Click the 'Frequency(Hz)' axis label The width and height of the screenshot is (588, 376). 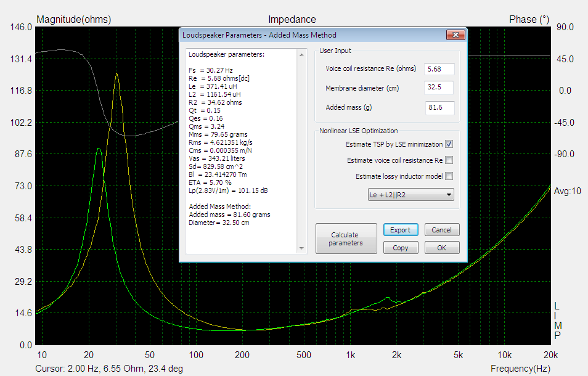tap(520, 369)
